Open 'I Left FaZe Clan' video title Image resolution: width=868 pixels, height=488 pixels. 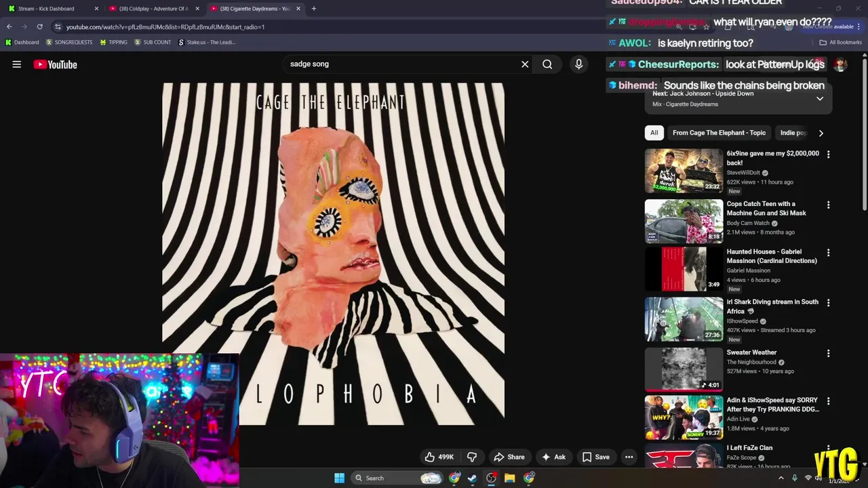pos(749,448)
